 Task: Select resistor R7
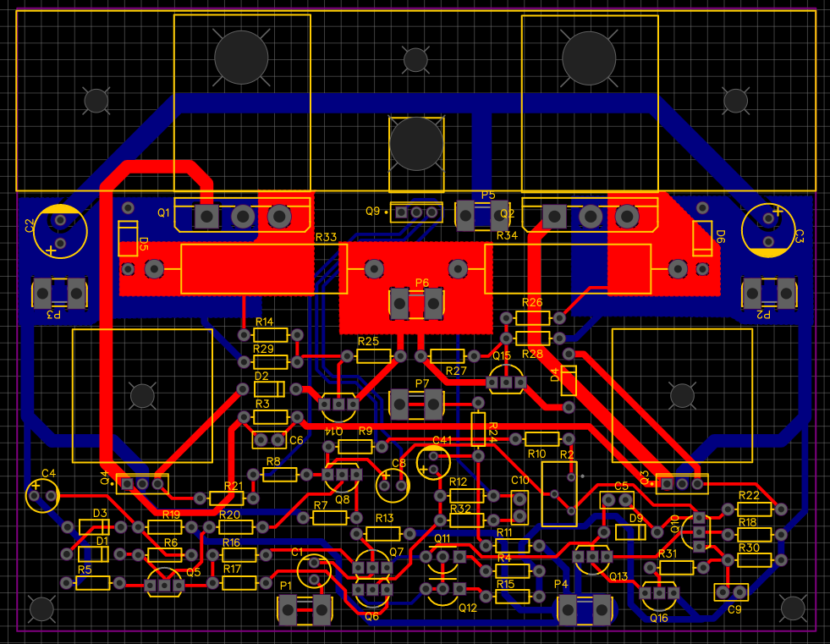pos(330,517)
